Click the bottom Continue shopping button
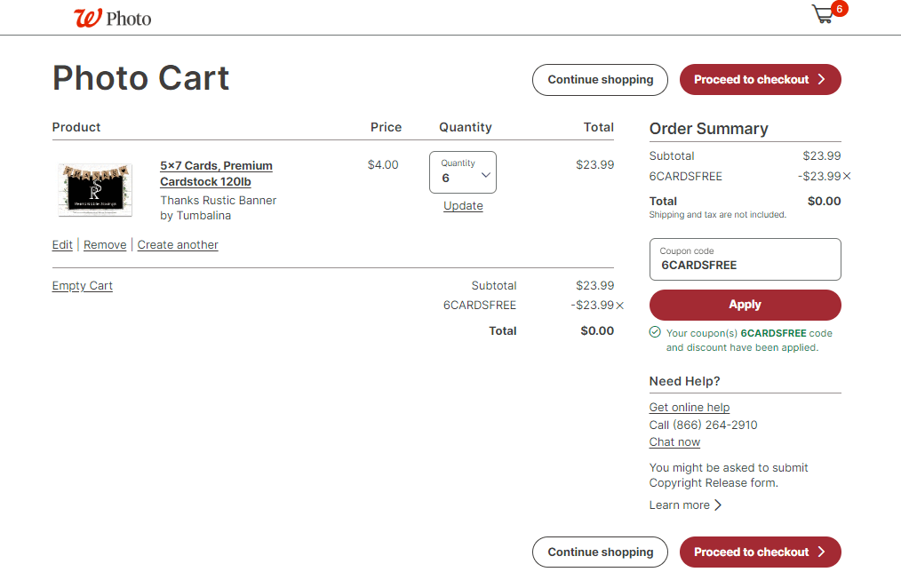Screen dimensions: 901x588 click(600, 552)
